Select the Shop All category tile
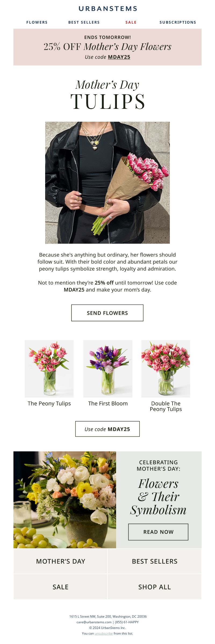This screenshot has width=215, height=644. point(155,587)
